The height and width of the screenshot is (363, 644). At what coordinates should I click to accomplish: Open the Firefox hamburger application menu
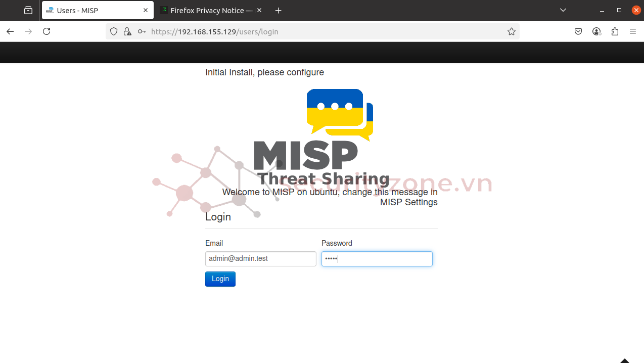633,31
